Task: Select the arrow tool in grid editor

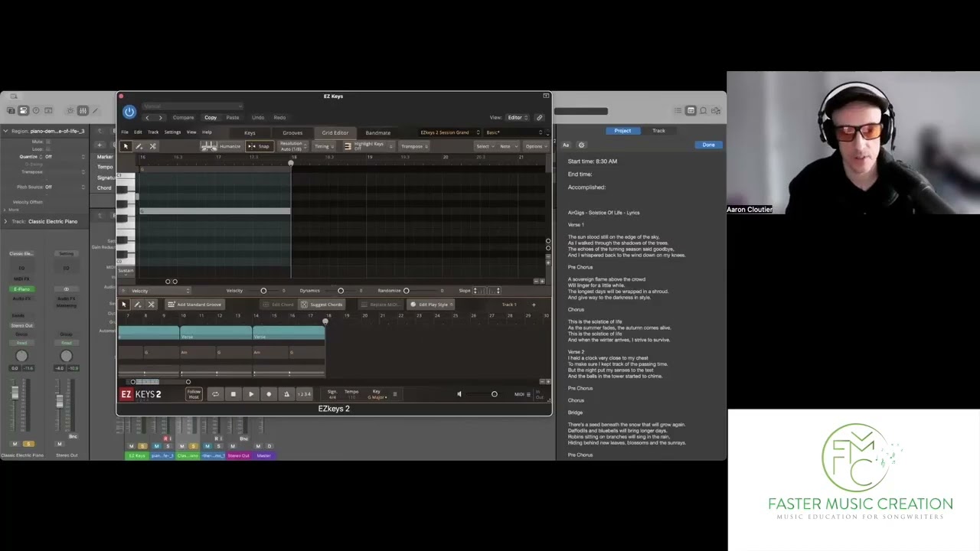Action: pos(126,146)
